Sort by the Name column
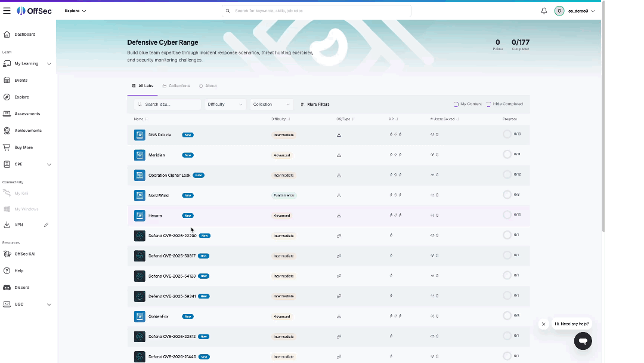This screenshot has height=363, width=644. tap(141, 119)
